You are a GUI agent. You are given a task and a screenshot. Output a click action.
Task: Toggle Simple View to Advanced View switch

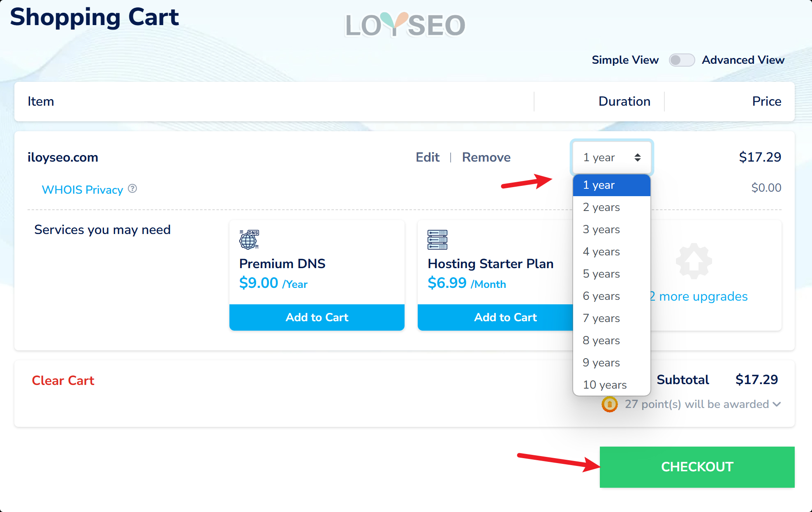pyautogui.click(x=681, y=60)
